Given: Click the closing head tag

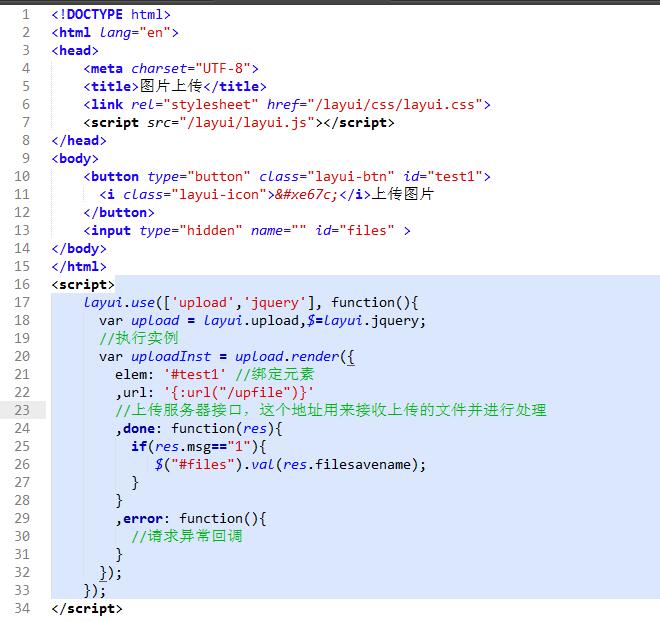Looking at the screenshot, I should (79, 140).
